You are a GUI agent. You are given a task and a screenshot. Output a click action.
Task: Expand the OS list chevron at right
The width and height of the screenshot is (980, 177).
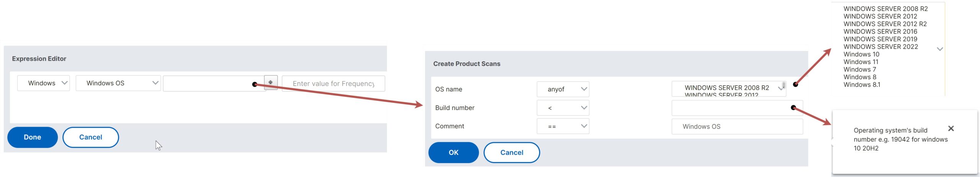point(940,49)
